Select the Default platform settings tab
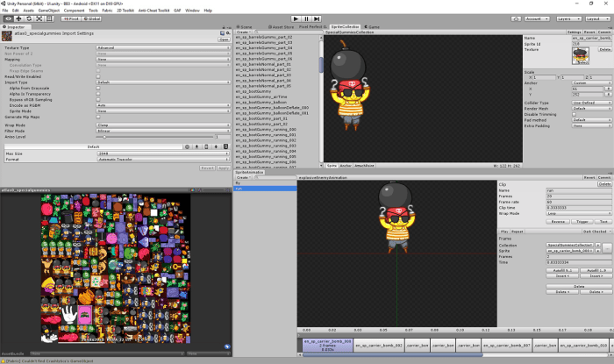This screenshot has width=614, height=364. click(93, 146)
